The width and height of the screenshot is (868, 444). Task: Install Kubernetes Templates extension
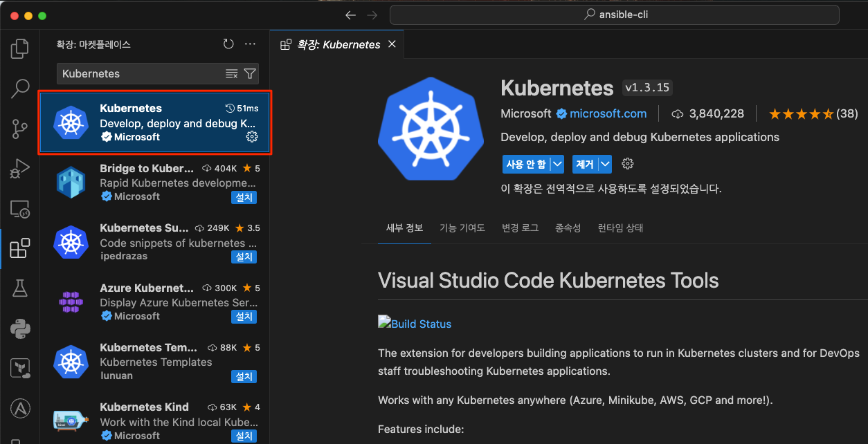click(244, 376)
